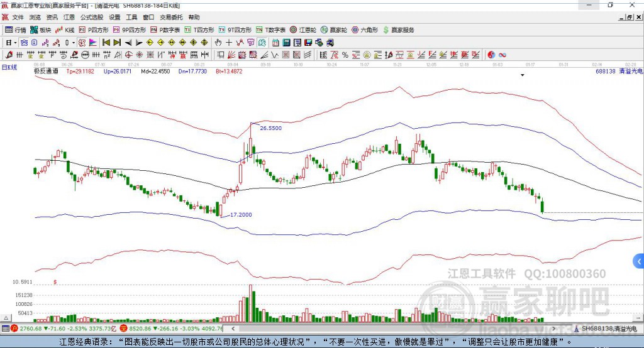Open the 浏览 menu
This screenshot has width=644, height=348.
click(x=35, y=17)
